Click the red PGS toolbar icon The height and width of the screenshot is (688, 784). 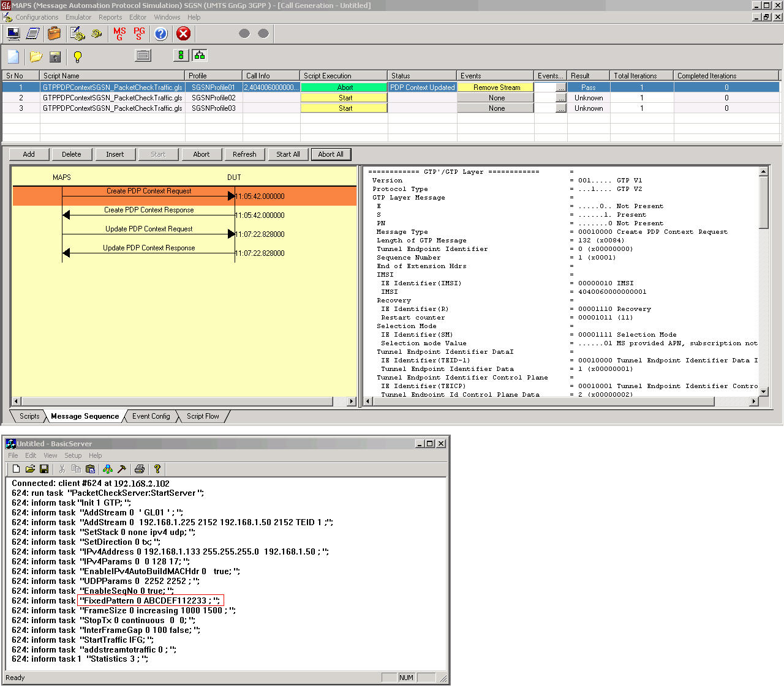[139, 34]
